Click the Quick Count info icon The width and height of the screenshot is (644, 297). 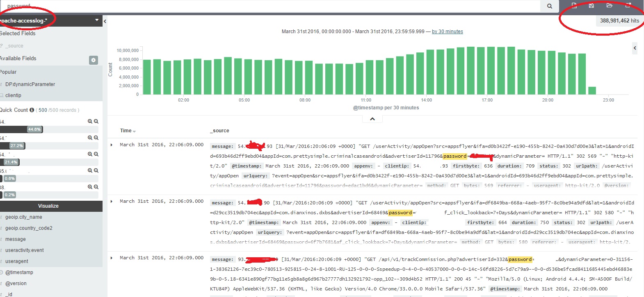click(x=32, y=110)
